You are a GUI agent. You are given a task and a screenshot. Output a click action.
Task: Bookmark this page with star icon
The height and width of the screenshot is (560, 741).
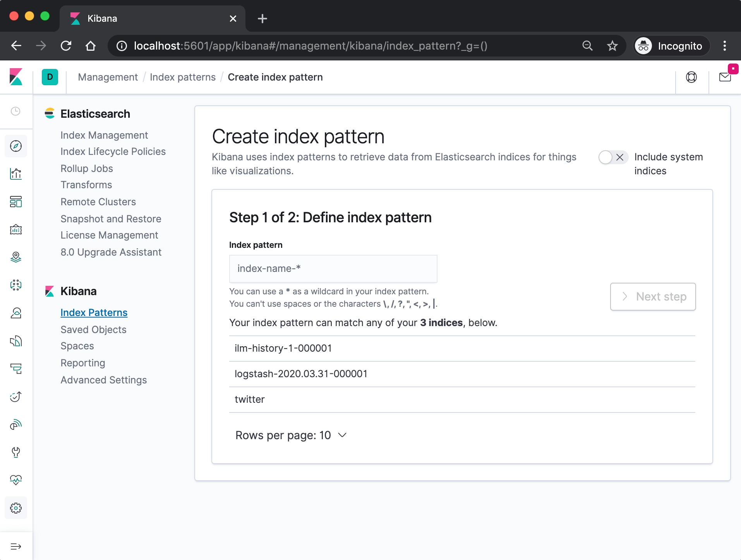pos(612,46)
